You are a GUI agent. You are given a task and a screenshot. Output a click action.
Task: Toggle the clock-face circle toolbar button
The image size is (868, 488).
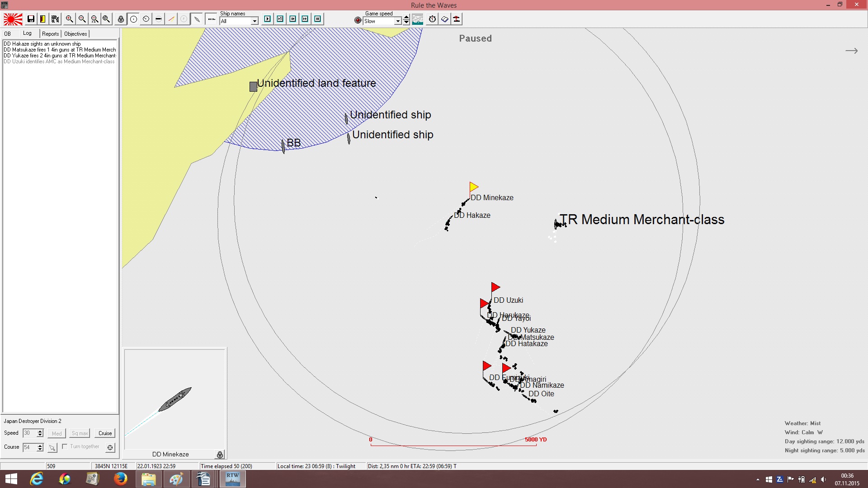[x=146, y=19]
